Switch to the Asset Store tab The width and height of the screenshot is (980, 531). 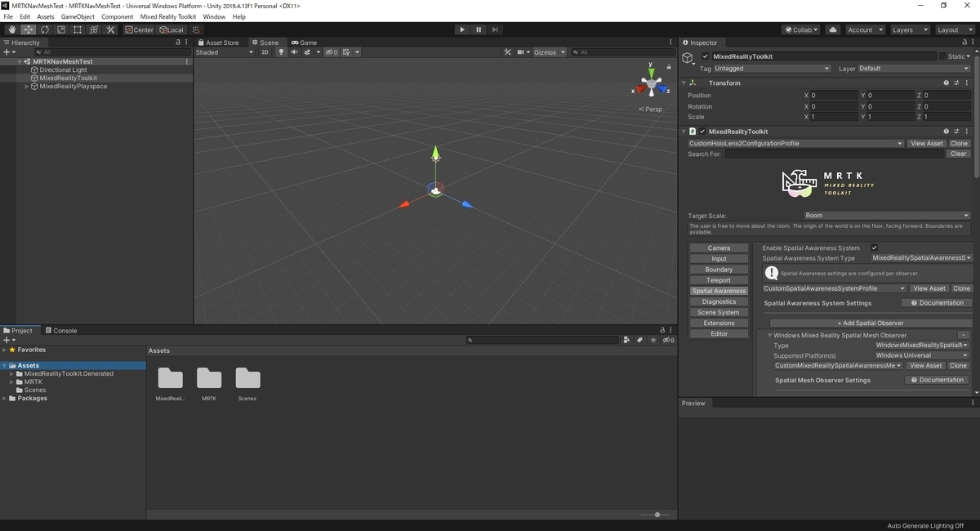(x=218, y=42)
